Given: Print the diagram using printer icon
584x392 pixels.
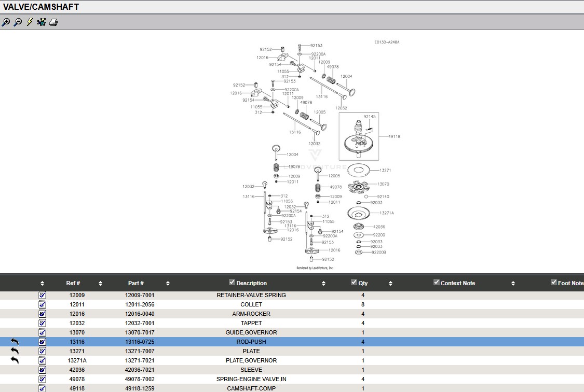Looking at the screenshot, I should click(53, 22).
